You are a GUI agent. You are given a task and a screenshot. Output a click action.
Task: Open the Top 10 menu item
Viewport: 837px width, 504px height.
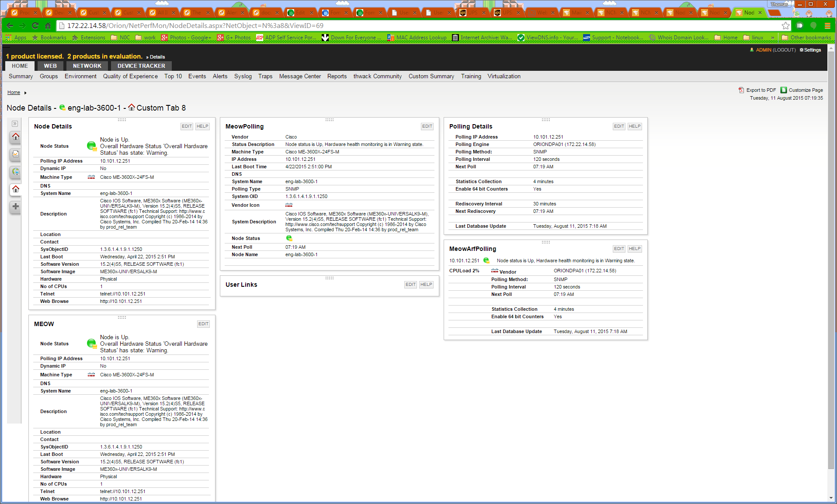coord(173,76)
